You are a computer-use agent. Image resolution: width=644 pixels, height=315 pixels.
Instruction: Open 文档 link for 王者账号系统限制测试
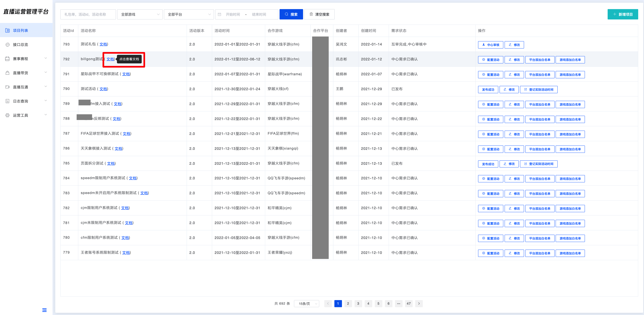click(x=126, y=252)
